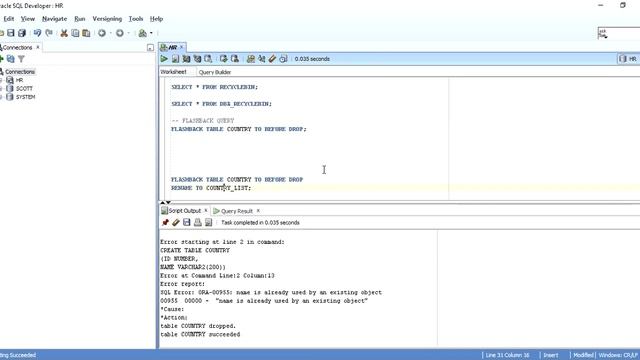Click the Commit icon in worksheet toolbar

click(x=224, y=59)
